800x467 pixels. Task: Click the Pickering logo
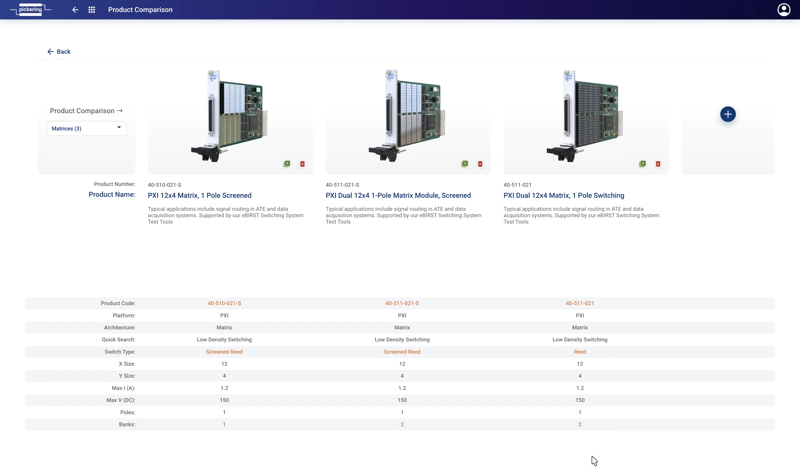31,9
